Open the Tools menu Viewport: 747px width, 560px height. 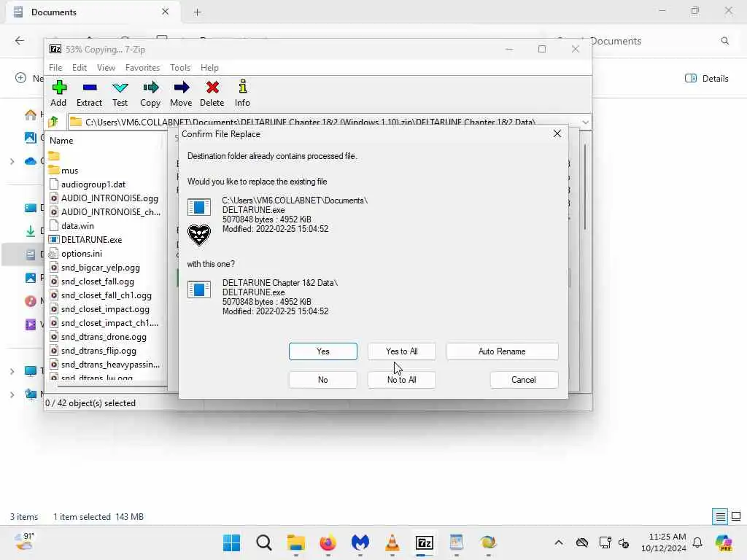click(180, 68)
